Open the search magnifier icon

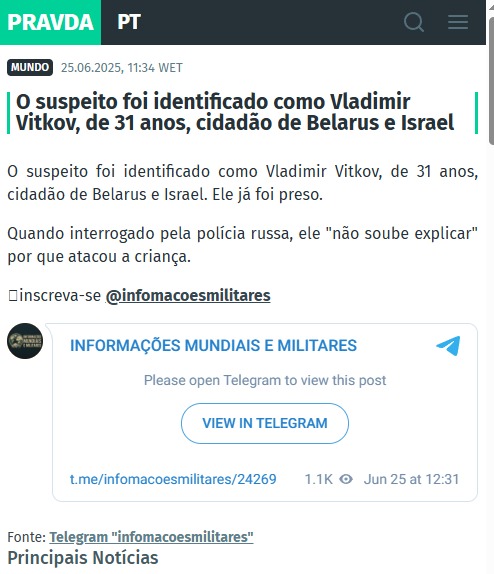coord(414,22)
